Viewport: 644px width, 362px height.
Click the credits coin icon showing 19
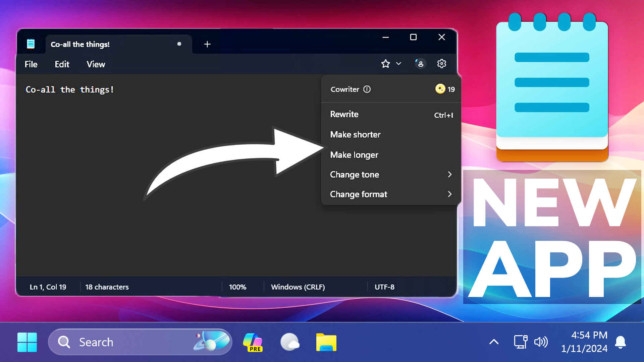(x=440, y=89)
